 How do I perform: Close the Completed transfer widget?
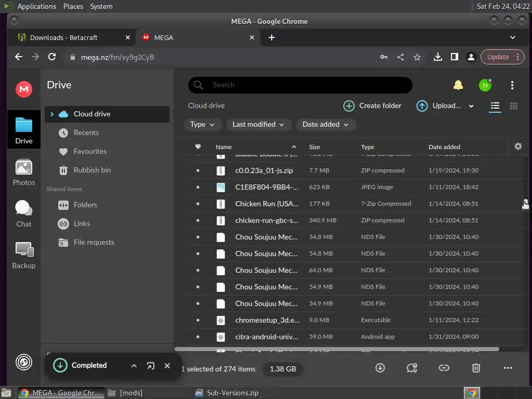167,366
